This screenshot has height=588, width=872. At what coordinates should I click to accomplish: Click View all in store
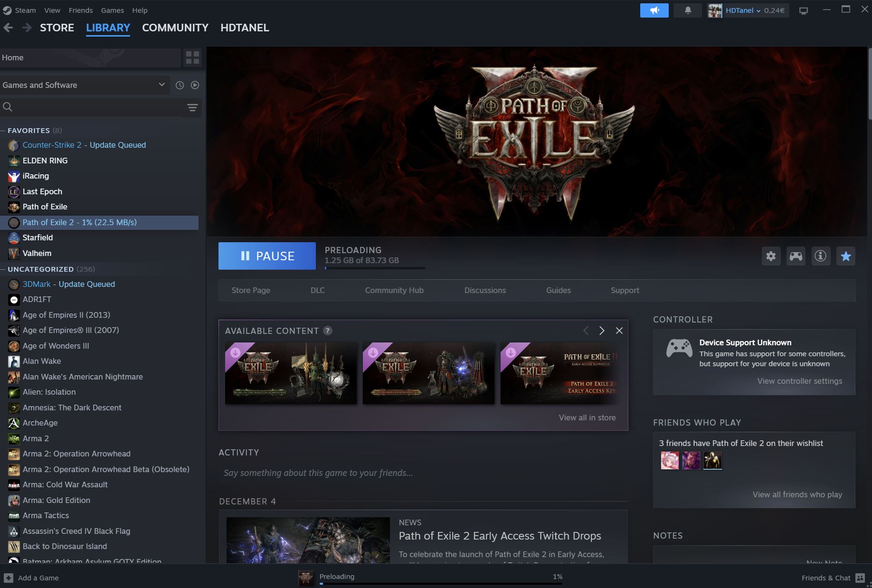tap(587, 417)
